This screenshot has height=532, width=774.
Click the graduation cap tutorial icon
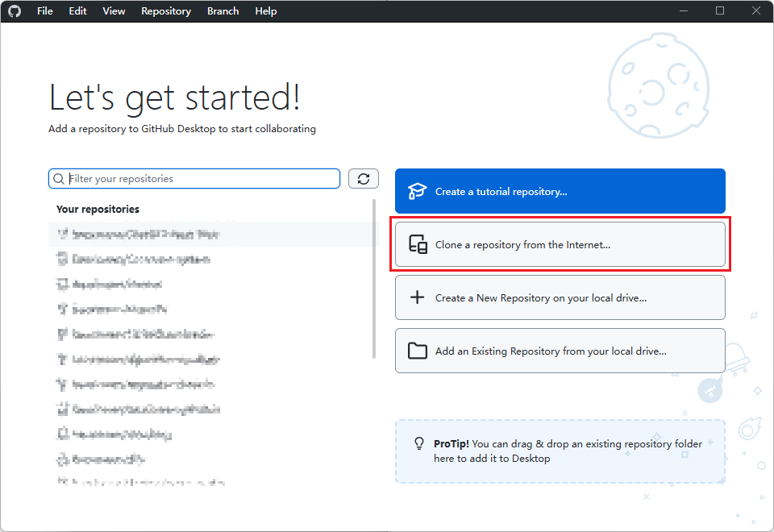(417, 192)
